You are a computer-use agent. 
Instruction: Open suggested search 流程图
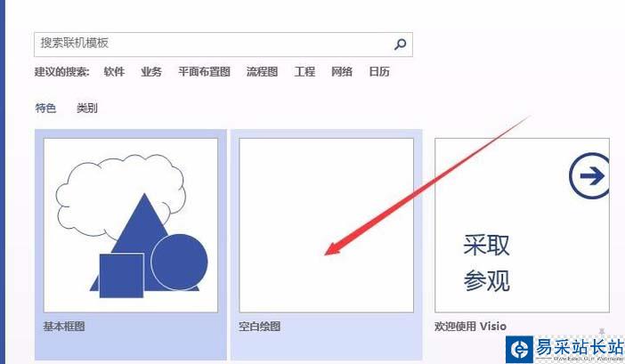[262, 72]
